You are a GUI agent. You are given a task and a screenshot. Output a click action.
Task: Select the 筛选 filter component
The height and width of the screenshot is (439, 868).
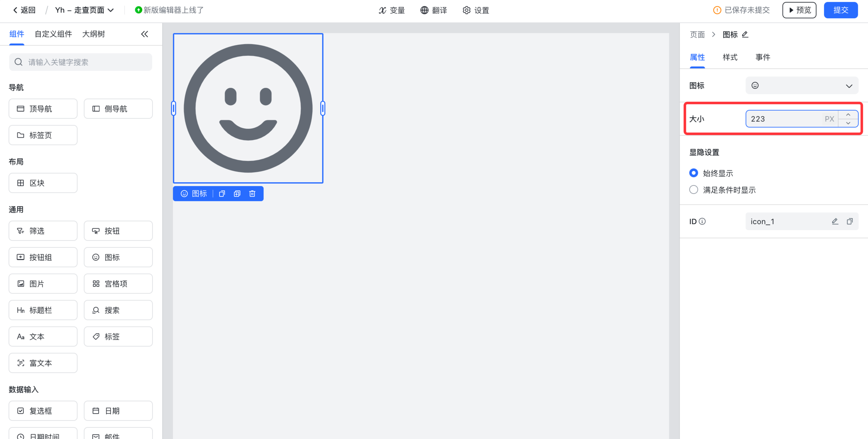click(43, 231)
